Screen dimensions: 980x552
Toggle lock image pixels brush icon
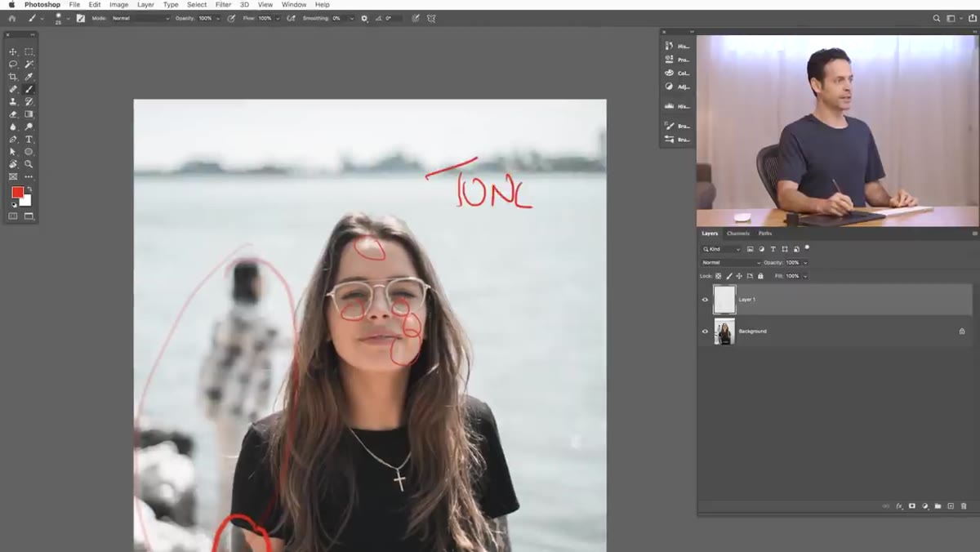(x=728, y=276)
